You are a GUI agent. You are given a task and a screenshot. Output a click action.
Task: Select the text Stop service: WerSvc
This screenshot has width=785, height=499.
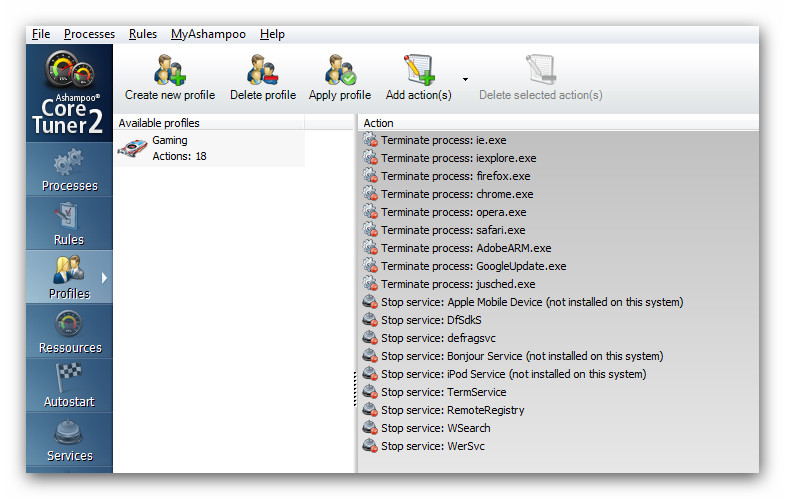(433, 446)
